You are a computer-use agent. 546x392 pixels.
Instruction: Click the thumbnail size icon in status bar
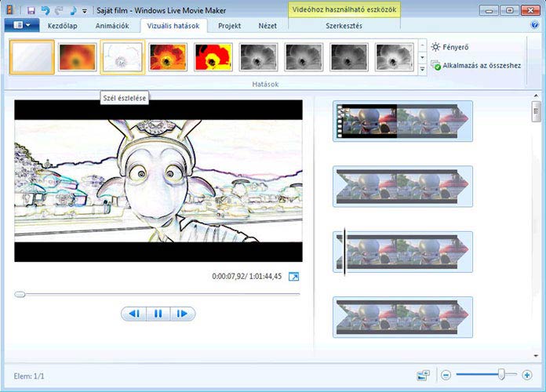pyautogui.click(x=424, y=376)
